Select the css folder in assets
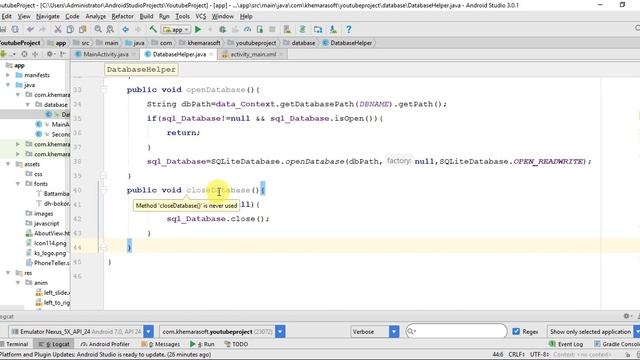640x360 pixels. point(34,174)
